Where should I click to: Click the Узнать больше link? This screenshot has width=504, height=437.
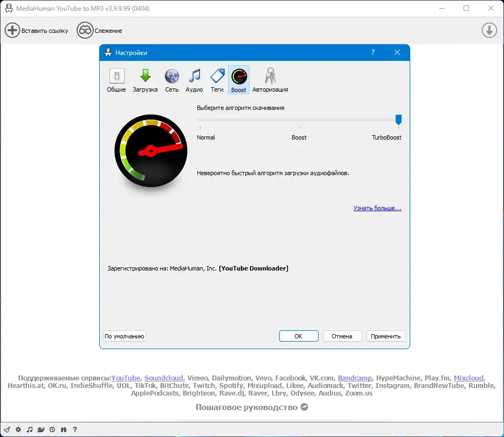pos(377,208)
